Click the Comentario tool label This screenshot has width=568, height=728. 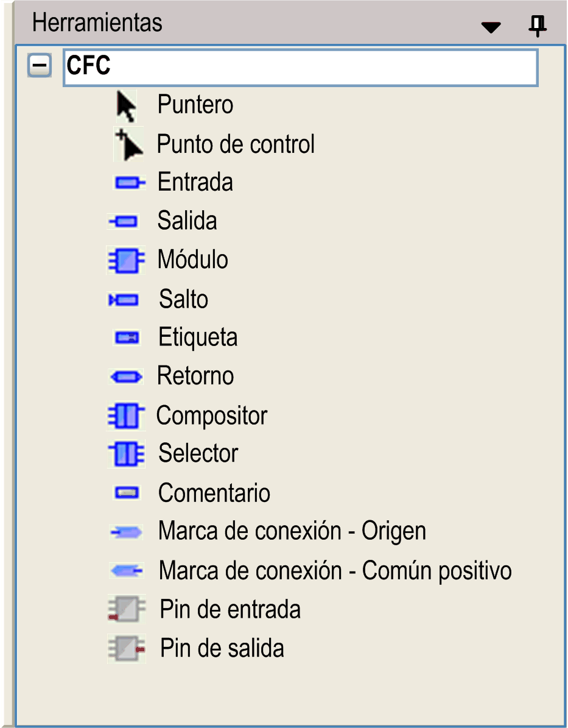coord(214,493)
